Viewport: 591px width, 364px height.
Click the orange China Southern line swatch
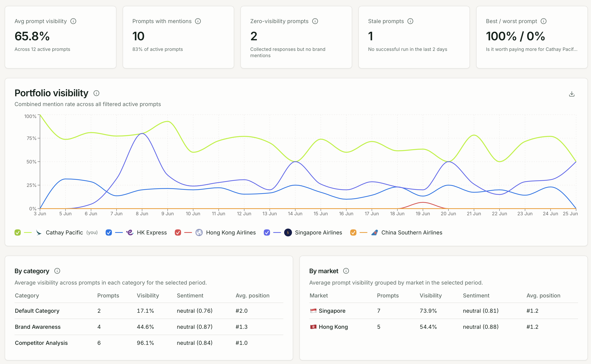tap(363, 232)
